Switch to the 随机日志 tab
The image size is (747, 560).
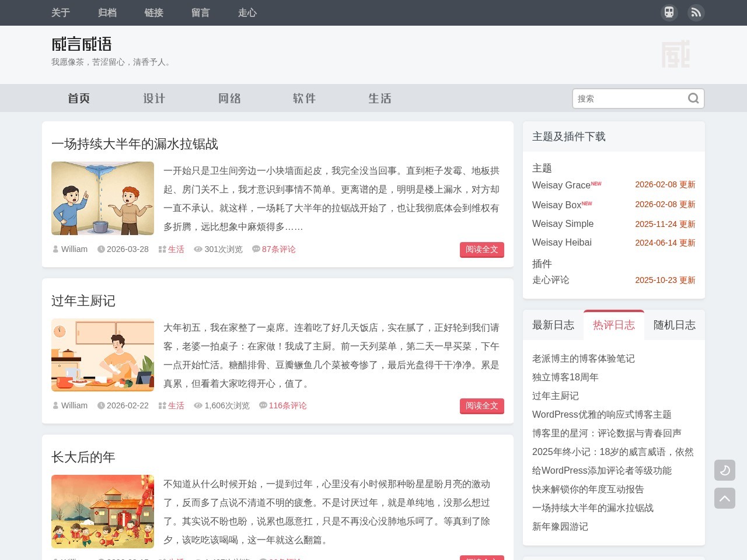[x=674, y=325]
